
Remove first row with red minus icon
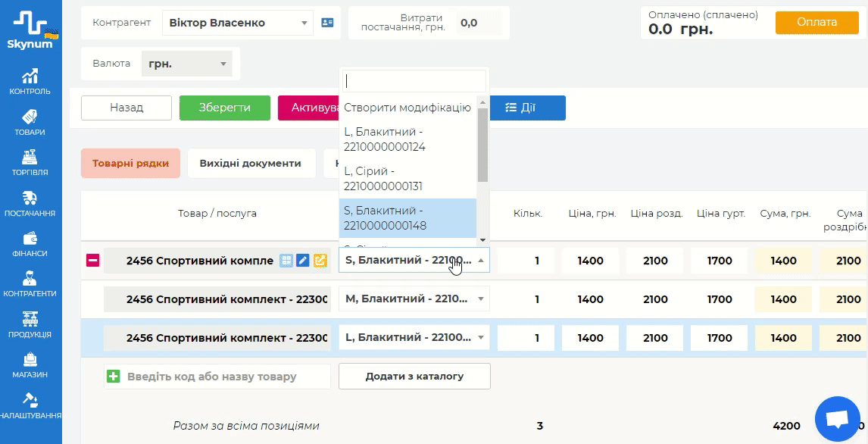[x=92, y=261]
